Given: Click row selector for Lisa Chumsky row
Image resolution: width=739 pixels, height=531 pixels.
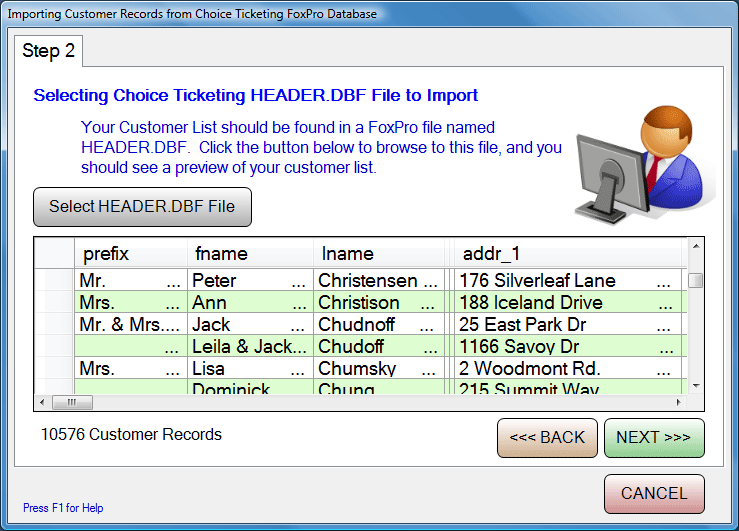Looking at the screenshot, I should 55,368.
